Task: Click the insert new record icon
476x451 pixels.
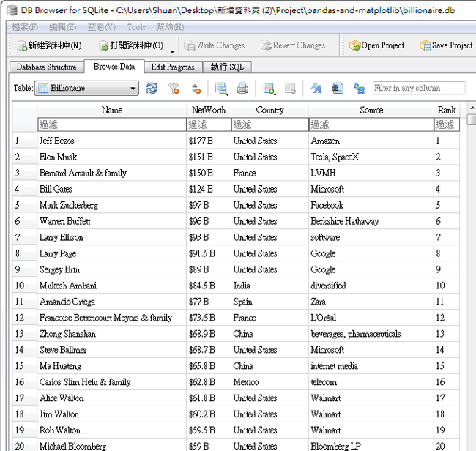Action: pyautogui.click(x=269, y=89)
